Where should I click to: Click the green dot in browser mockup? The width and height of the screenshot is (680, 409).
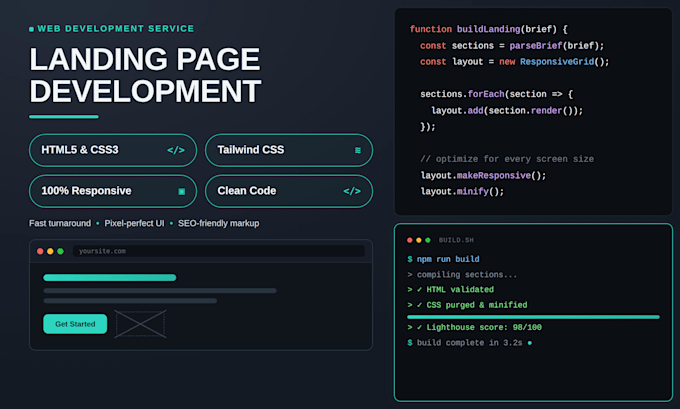60,251
